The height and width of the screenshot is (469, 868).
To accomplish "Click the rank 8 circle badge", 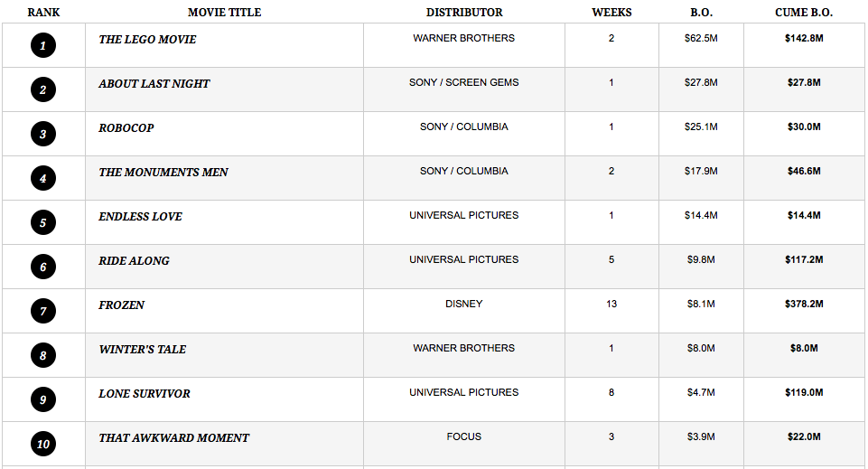I will pyautogui.click(x=43, y=355).
